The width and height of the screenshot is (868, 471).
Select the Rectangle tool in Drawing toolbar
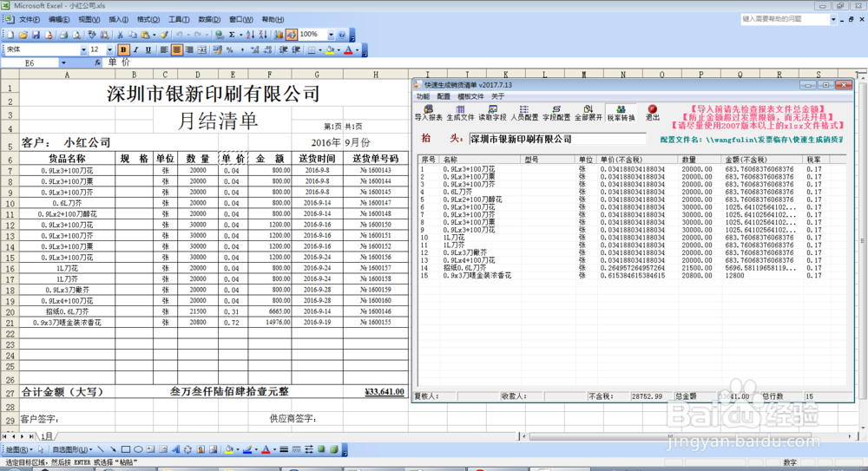click(x=126, y=449)
